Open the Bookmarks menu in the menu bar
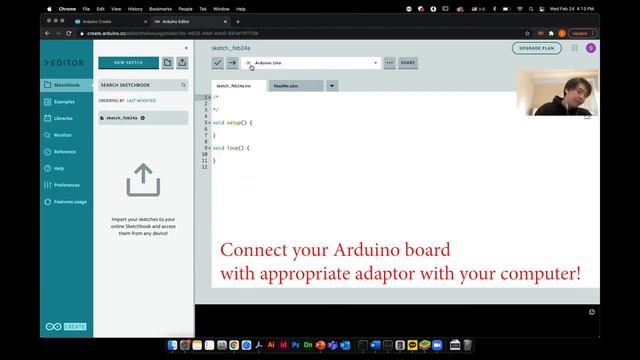Viewport: 640px width, 360px height. coord(160,9)
